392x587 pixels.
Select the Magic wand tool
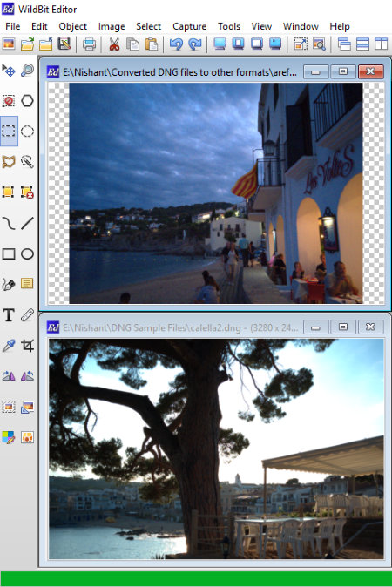pos(27,162)
